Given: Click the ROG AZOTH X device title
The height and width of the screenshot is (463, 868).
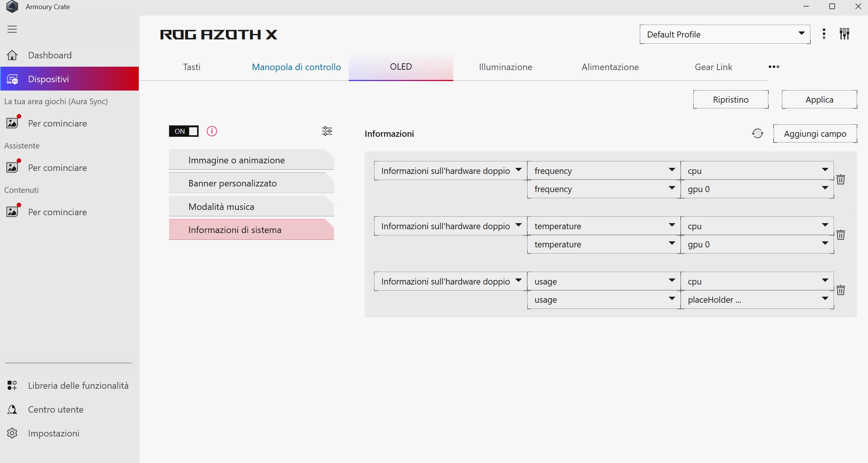Looking at the screenshot, I should (219, 34).
